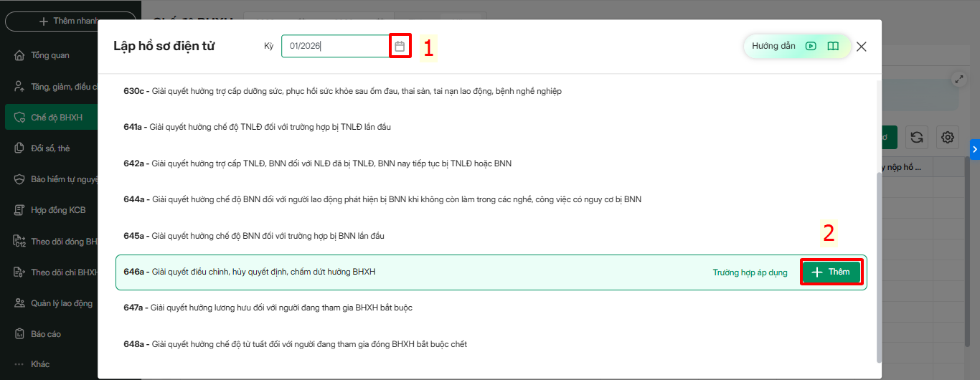This screenshot has width=980, height=380.
Task: Click the Hướng dẫn label
Action: click(x=773, y=46)
